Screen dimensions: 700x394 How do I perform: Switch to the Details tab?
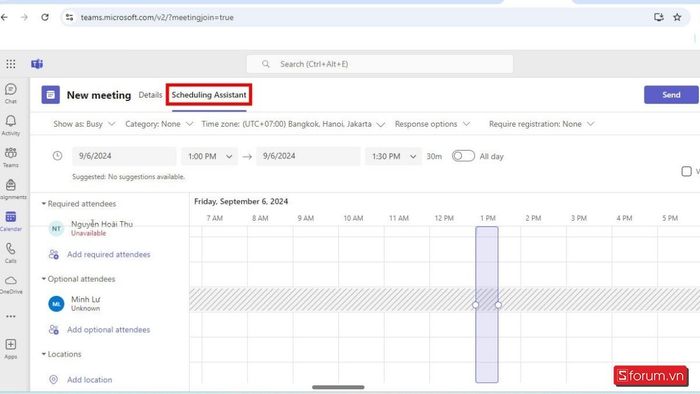[x=150, y=95]
